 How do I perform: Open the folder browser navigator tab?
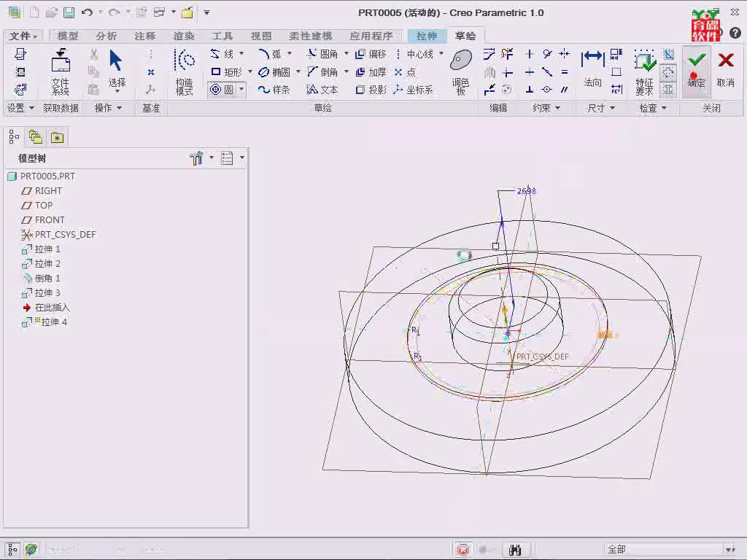pyautogui.click(x=36, y=138)
